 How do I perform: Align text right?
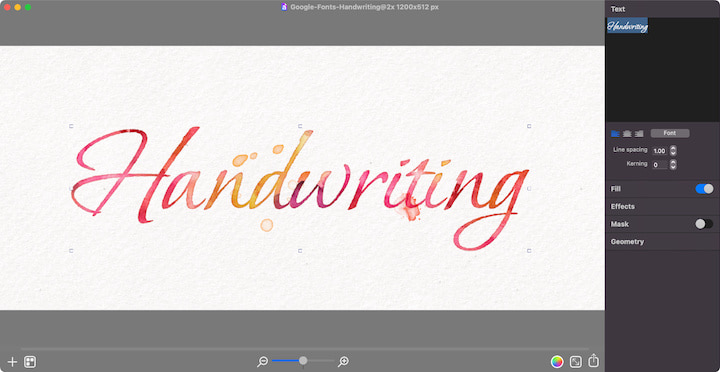639,134
